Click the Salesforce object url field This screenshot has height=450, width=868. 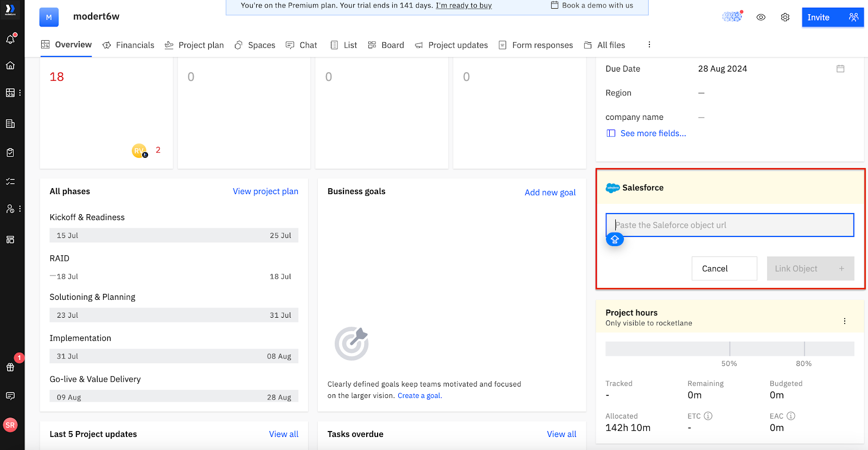730,225
